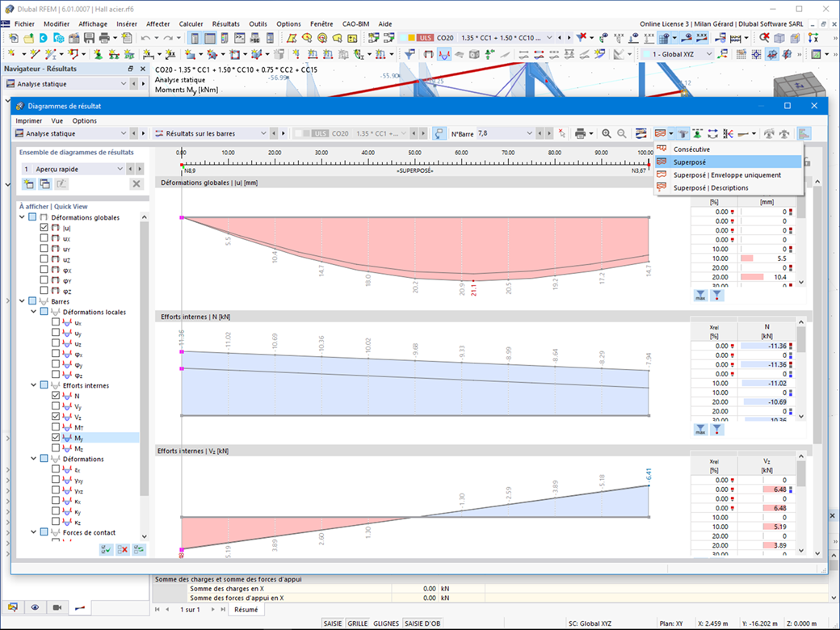Click the print icon in main toolbar
Viewport: 840px width, 630px height.
[x=104, y=38]
